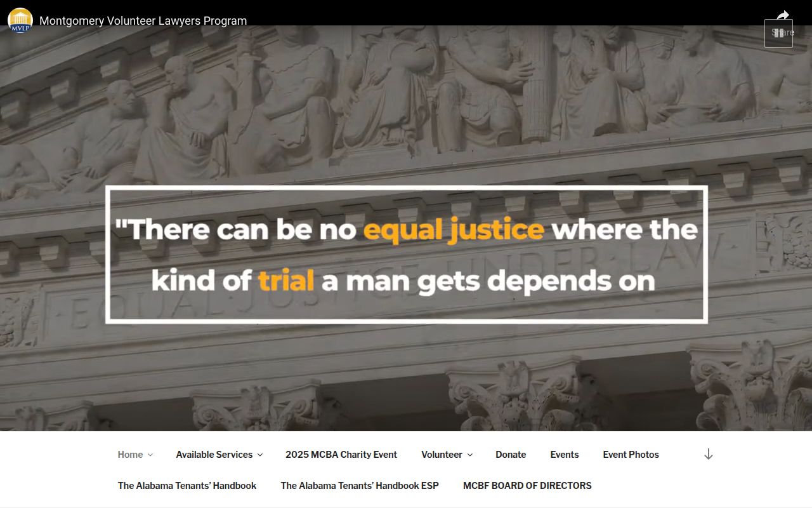Open the Volunteer menu item

442,455
